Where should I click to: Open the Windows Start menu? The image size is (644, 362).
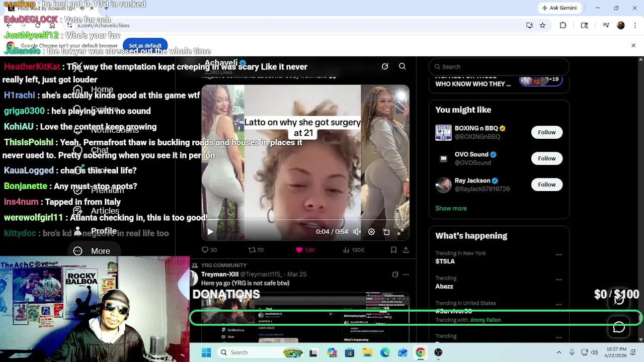(206, 352)
